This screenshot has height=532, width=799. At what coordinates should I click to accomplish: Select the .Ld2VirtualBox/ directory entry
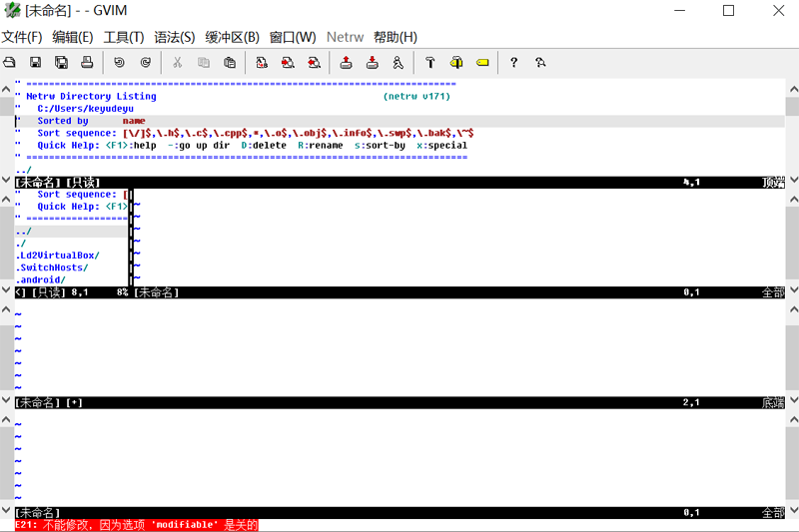click(58, 256)
